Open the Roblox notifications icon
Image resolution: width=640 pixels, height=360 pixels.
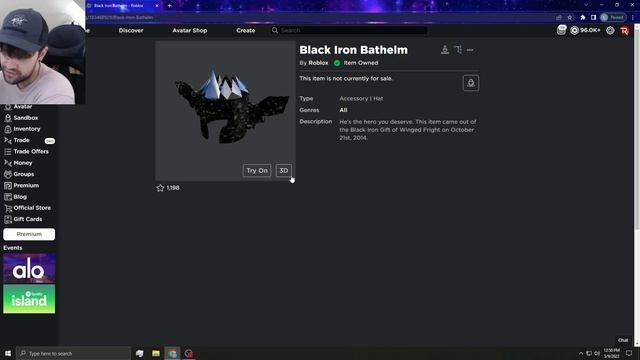pyautogui.click(x=562, y=30)
